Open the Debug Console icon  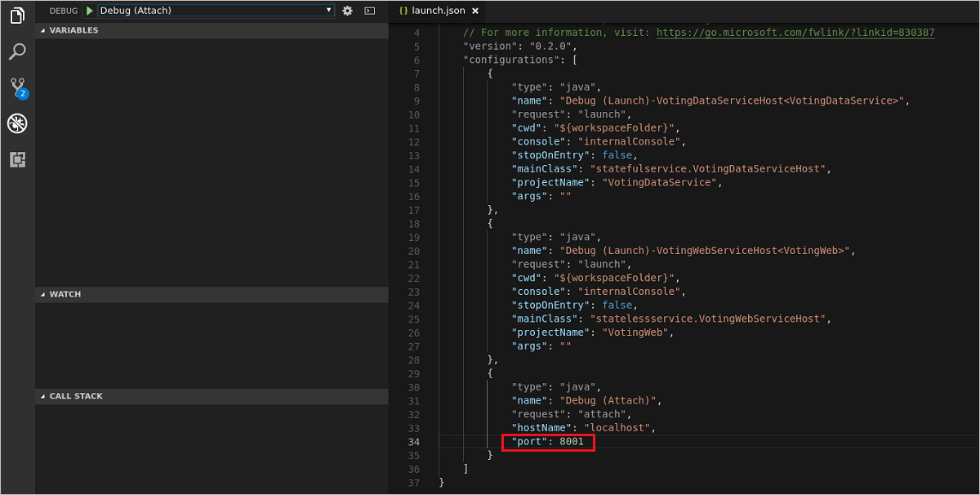tap(369, 11)
